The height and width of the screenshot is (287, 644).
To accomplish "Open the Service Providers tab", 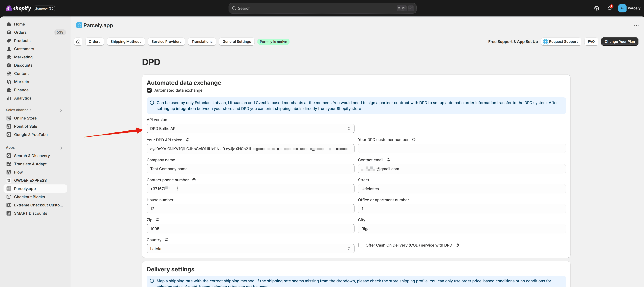I will pos(166,41).
